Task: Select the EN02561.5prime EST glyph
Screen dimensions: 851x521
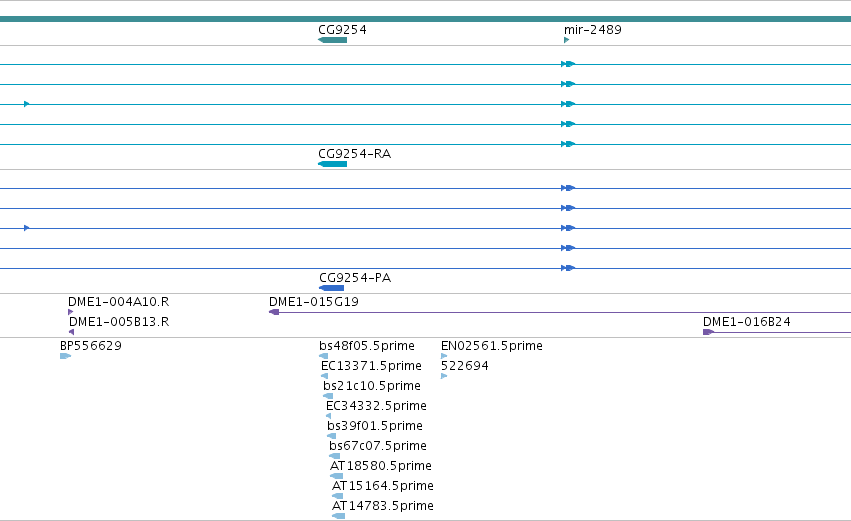Action: [x=444, y=356]
